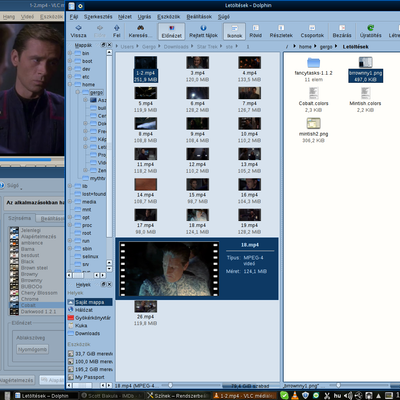The height and width of the screenshot is (400, 400).
Task: Adjust left pane zoom slider in status bar
Action: pyautogui.click(x=171, y=386)
